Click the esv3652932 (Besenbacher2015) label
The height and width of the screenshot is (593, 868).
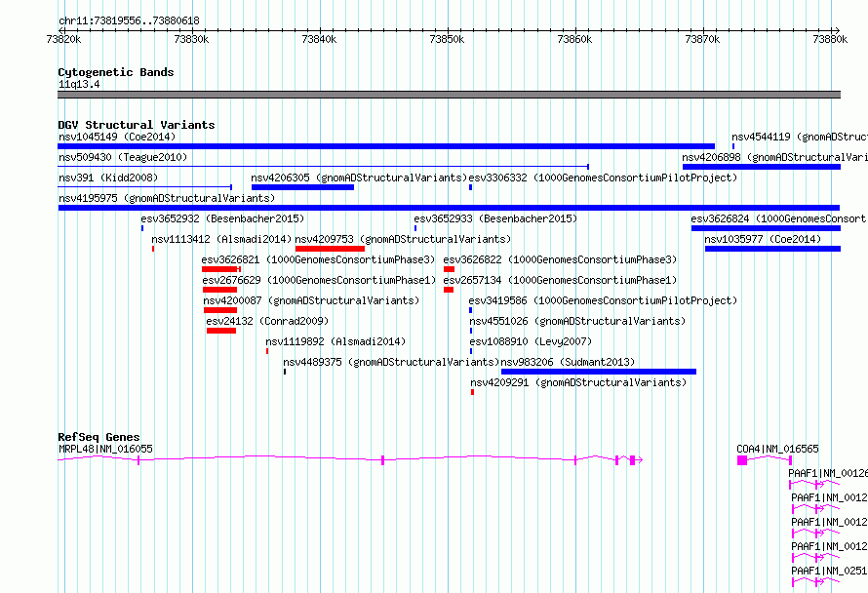tap(222, 218)
